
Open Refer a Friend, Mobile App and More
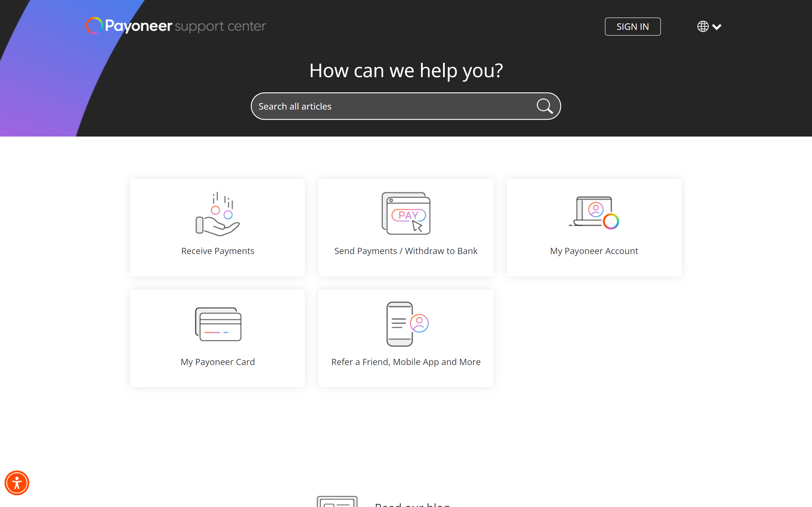click(x=406, y=362)
